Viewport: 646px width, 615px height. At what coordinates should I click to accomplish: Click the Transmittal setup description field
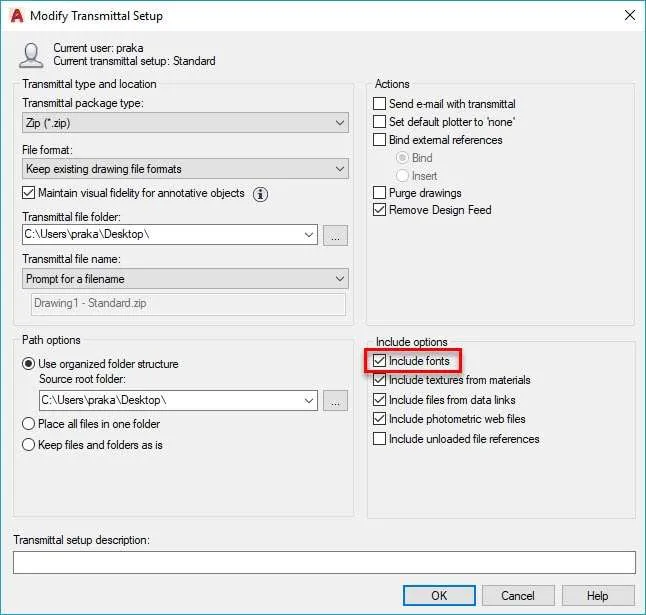(324, 562)
